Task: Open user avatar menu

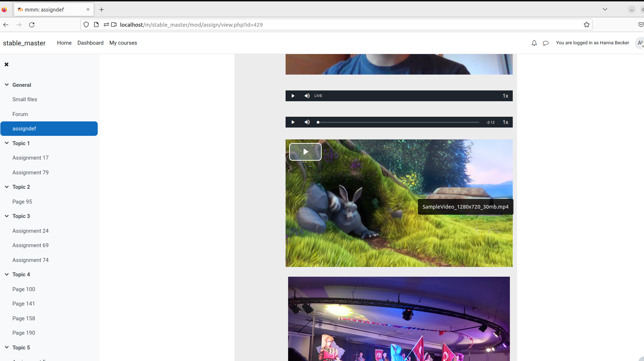Action: click(x=640, y=43)
